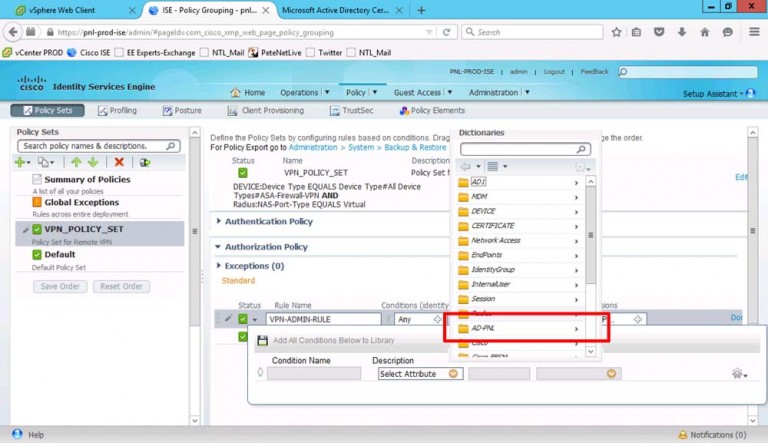Switch to the TrustSec tab
This screenshot has width=768, height=443.
click(352, 110)
